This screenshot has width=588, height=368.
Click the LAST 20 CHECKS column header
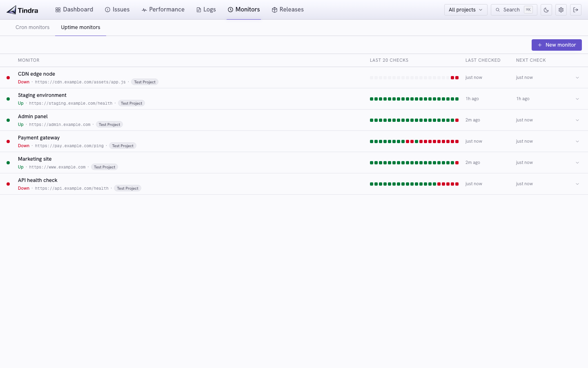[x=389, y=60]
